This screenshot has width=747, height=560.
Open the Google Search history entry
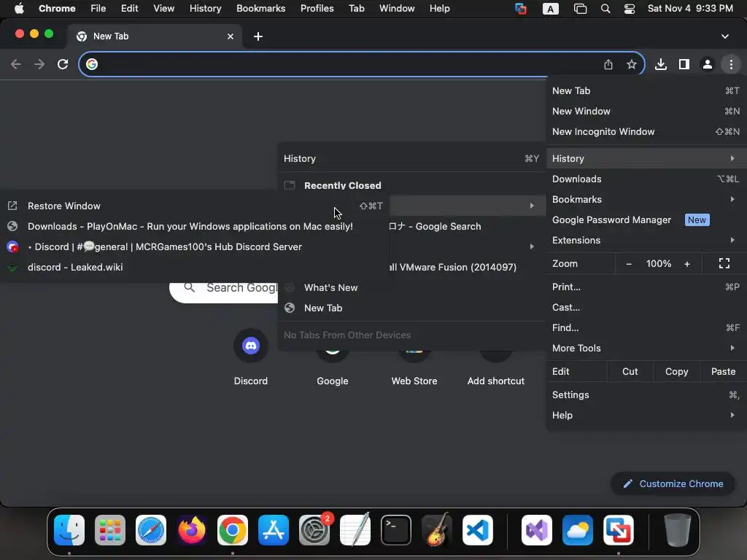pyautogui.click(x=468, y=227)
